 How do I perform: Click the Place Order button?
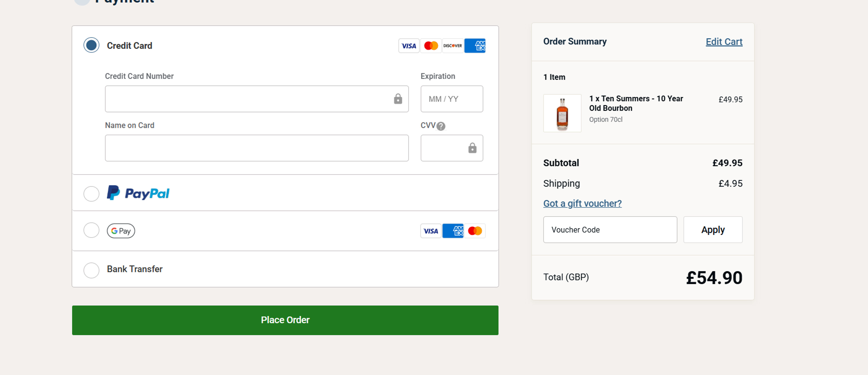pos(285,320)
